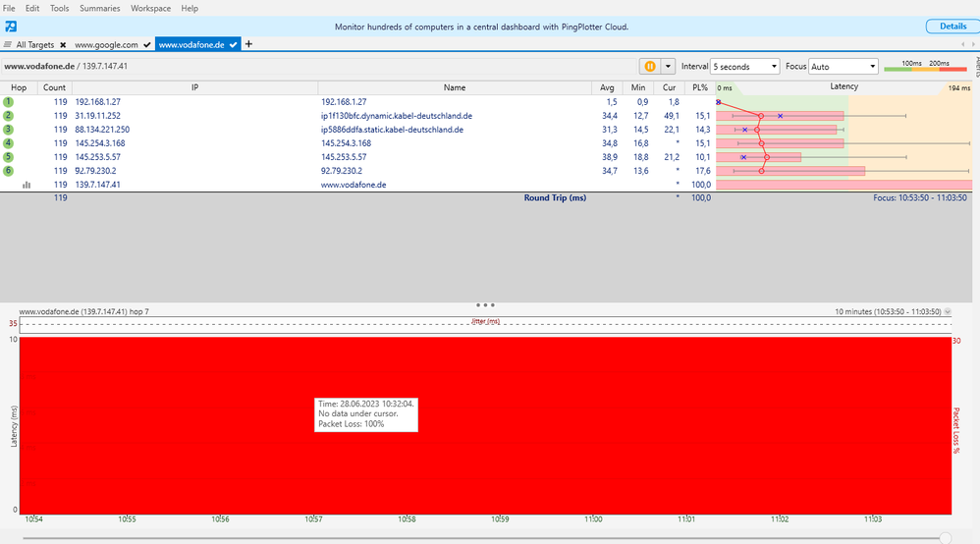Click the Round Trip (ms) summary row

point(486,197)
